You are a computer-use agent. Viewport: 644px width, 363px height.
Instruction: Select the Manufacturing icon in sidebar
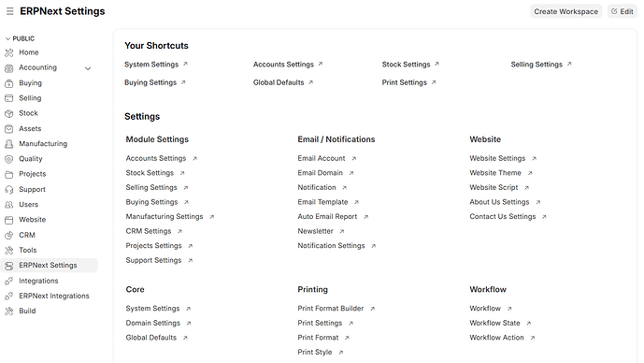[9, 144]
